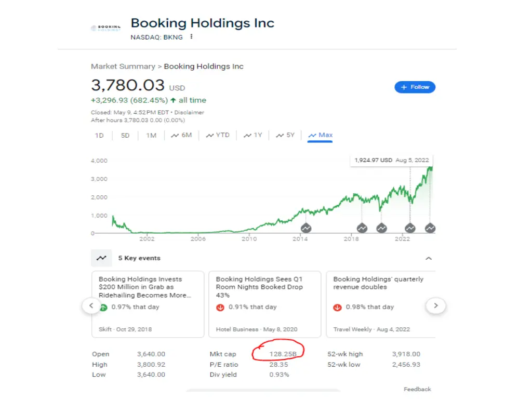Viewport: 532px width, 399px height.
Task: Advance to the next key event card
Action: coord(436,305)
